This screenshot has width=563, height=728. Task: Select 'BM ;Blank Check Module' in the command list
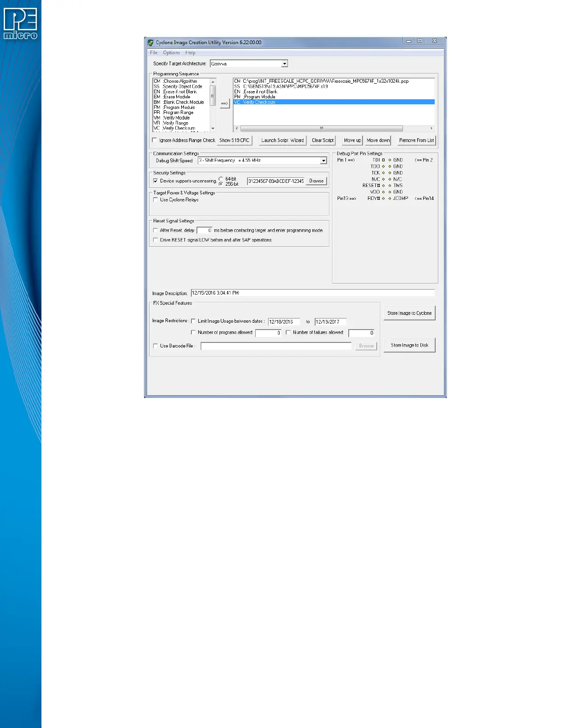[181, 102]
